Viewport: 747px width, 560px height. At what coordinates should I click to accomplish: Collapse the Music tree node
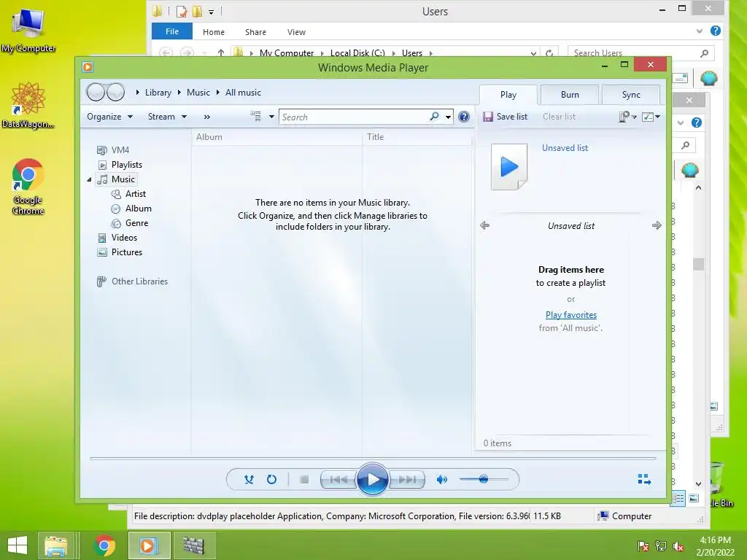click(x=89, y=179)
